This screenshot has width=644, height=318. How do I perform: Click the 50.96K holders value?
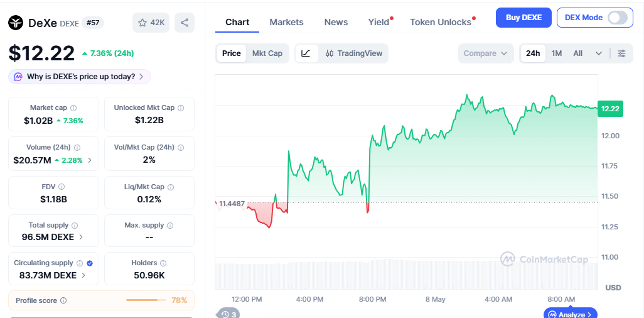(149, 275)
